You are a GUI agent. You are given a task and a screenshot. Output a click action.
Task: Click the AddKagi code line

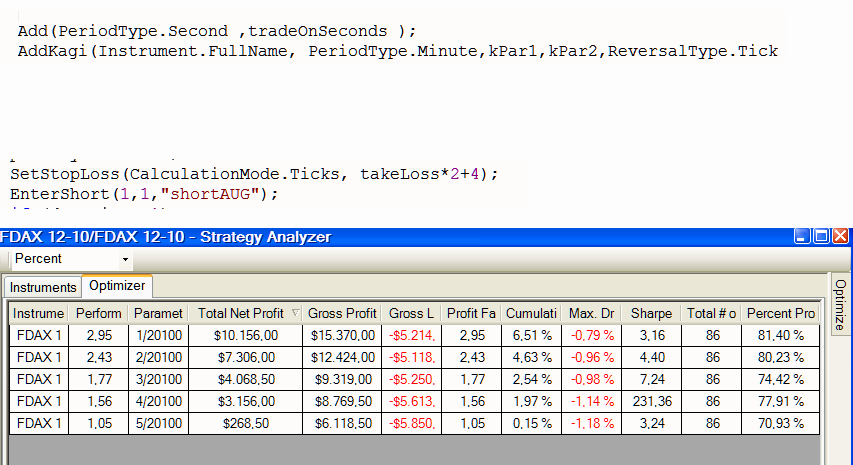point(398,51)
